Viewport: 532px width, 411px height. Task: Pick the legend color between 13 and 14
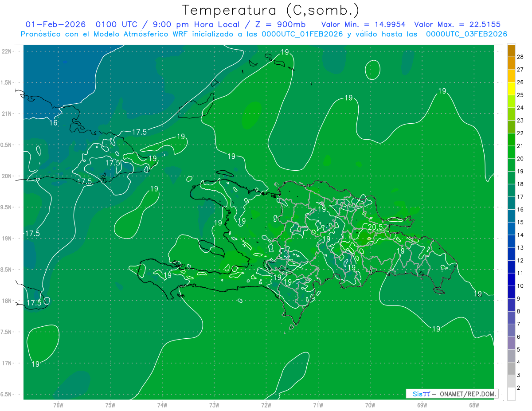click(x=511, y=242)
